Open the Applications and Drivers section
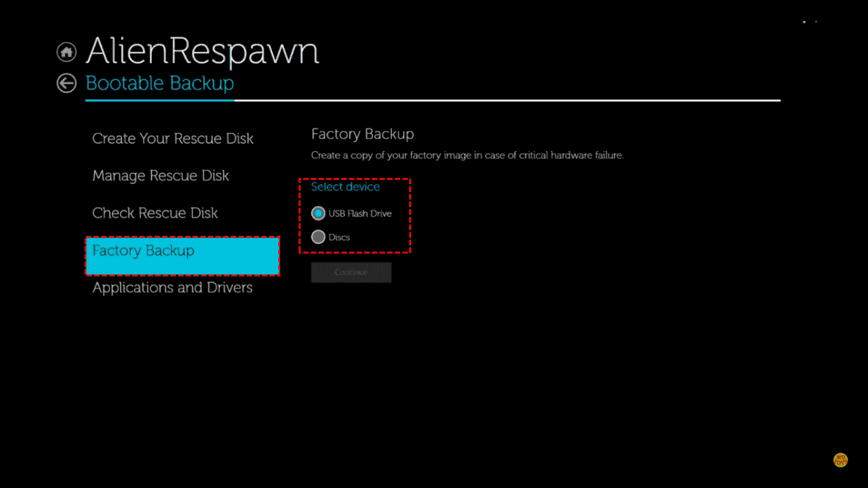 click(172, 288)
